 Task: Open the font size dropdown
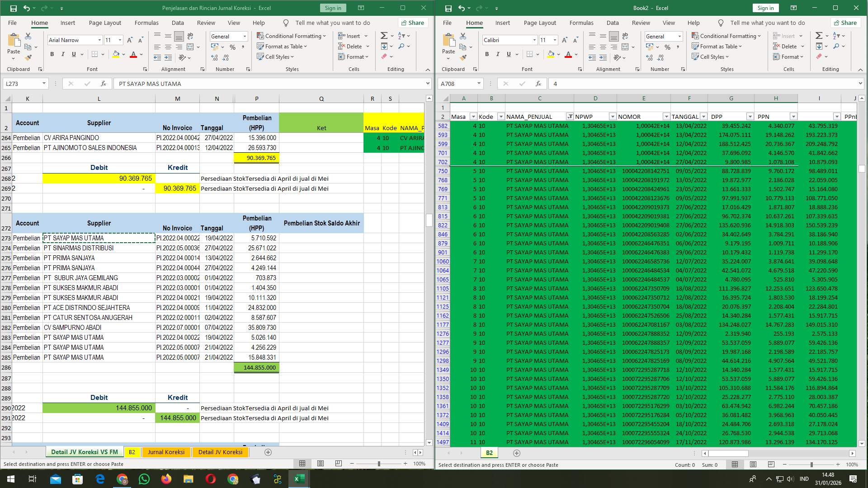tap(120, 40)
